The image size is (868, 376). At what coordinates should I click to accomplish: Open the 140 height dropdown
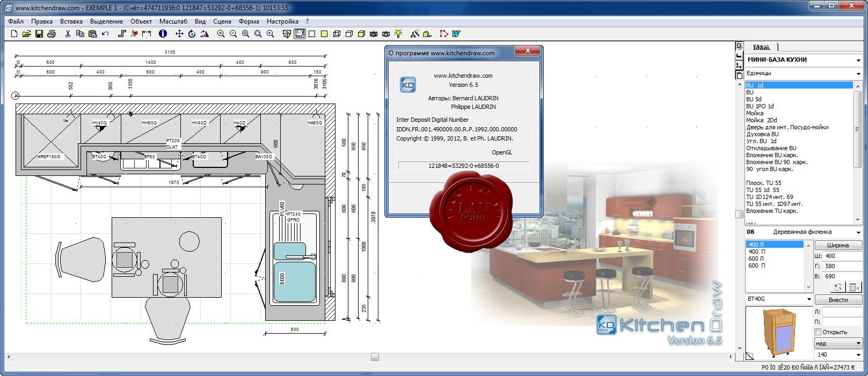[x=858, y=355]
